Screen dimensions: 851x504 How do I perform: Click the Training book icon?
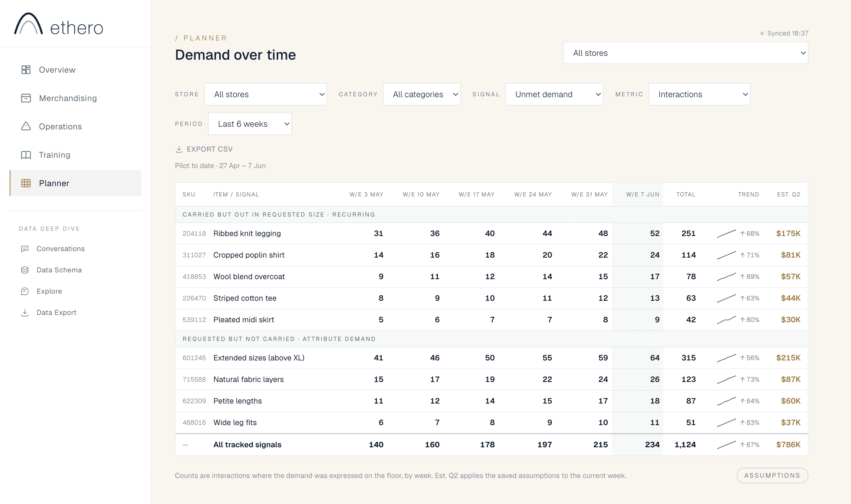(26, 155)
